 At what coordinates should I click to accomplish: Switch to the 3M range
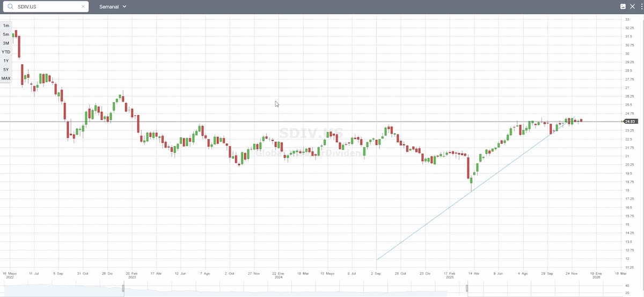(6, 43)
